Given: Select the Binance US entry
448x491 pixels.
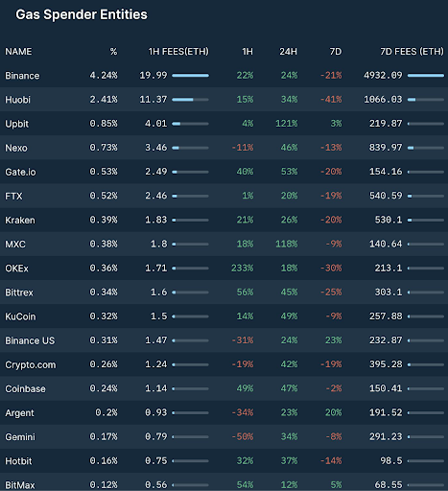Looking at the screenshot, I should [30, 340].
